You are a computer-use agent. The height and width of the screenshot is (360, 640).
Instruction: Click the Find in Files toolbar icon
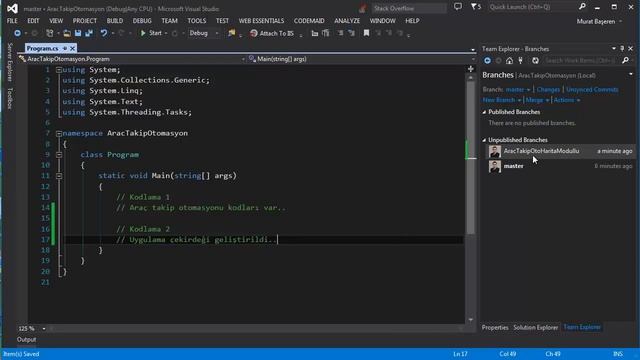click(231, 33)
